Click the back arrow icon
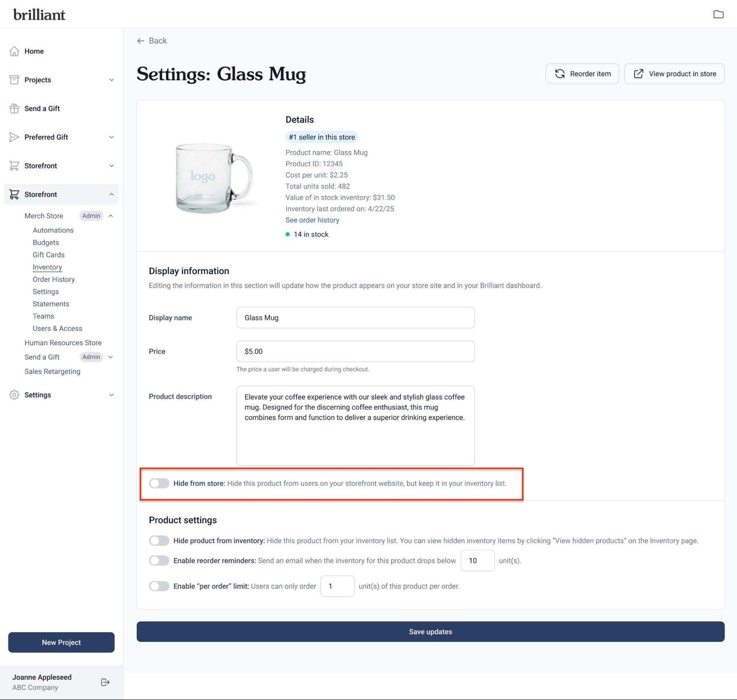The height and width of the screenshot is (700, 737). pyautogui.click(x=140, y=41)
